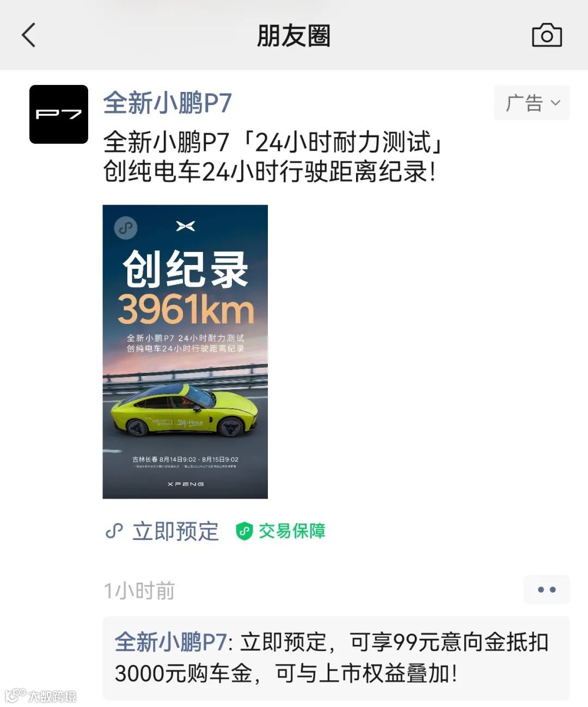Screen dimensions: 588x707
Task: Tap the link icon beside 立即预定
Action: pos(114,531)
